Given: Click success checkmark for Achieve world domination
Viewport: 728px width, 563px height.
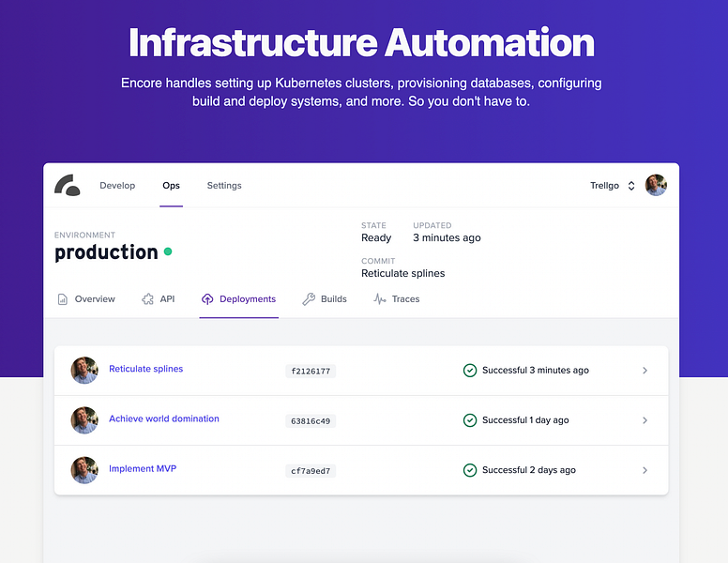Looking at the screenshot, I should point(470,420).
